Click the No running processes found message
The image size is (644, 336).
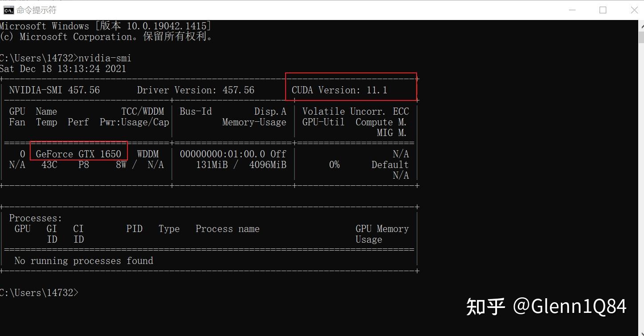[83, 260]
